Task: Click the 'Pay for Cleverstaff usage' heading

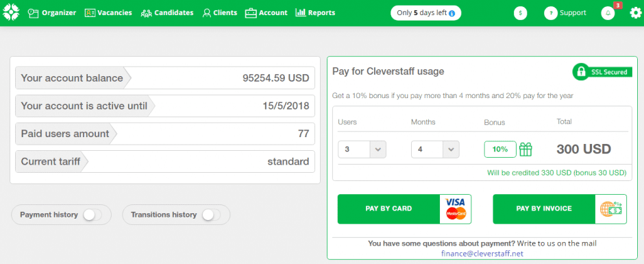Action: click(388, 71)
